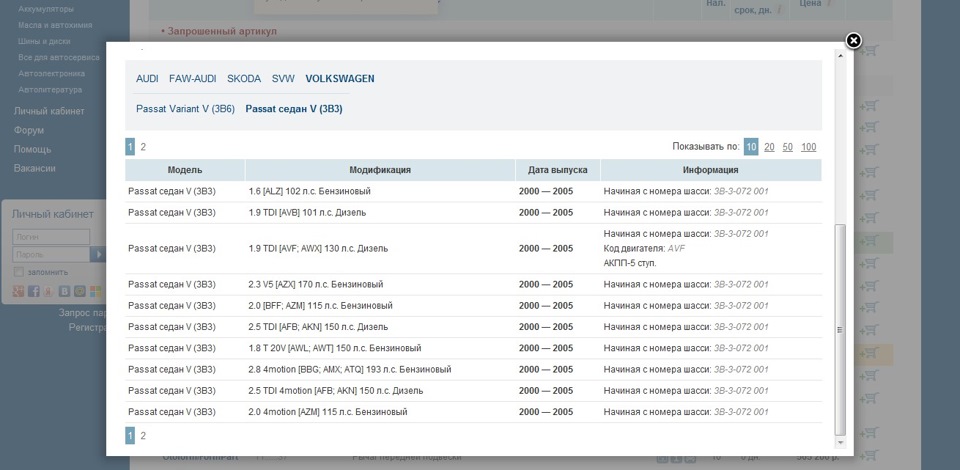Open 'Помощь' in the sidebar menu
Viewport: 960px width, 470px height.
point(32,149)
